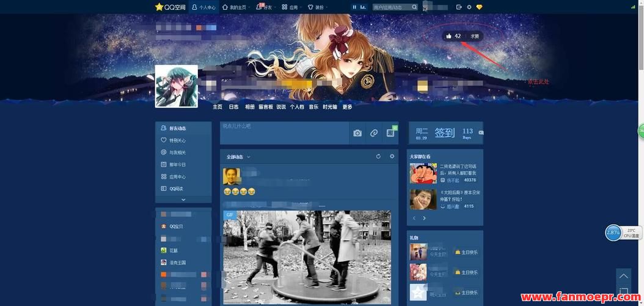Click the green-haired profile avatar
Viewport: 644px width, 306px height.
click(176, 86)
